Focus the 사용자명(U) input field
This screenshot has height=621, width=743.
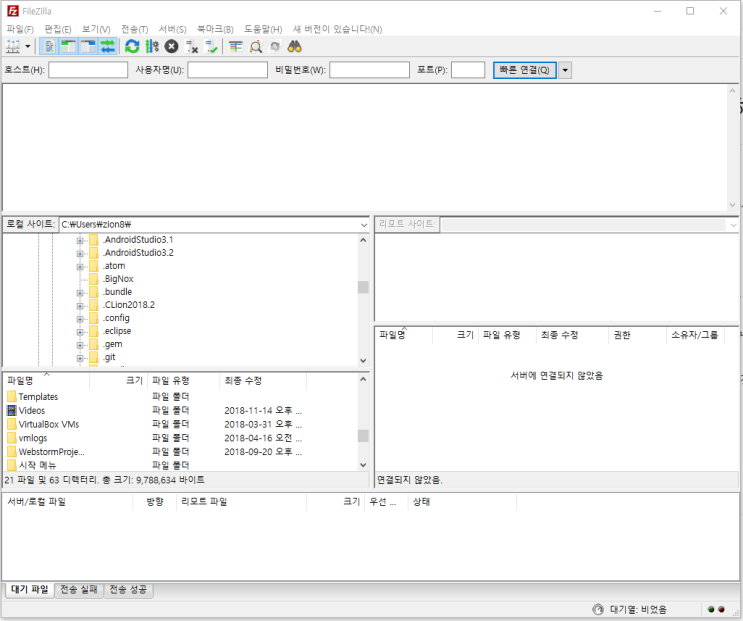(x=227, y=70)
